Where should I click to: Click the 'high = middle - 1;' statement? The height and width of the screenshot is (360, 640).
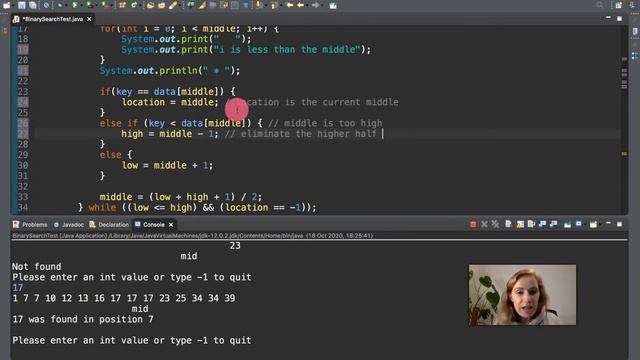[x=170, y=134]
